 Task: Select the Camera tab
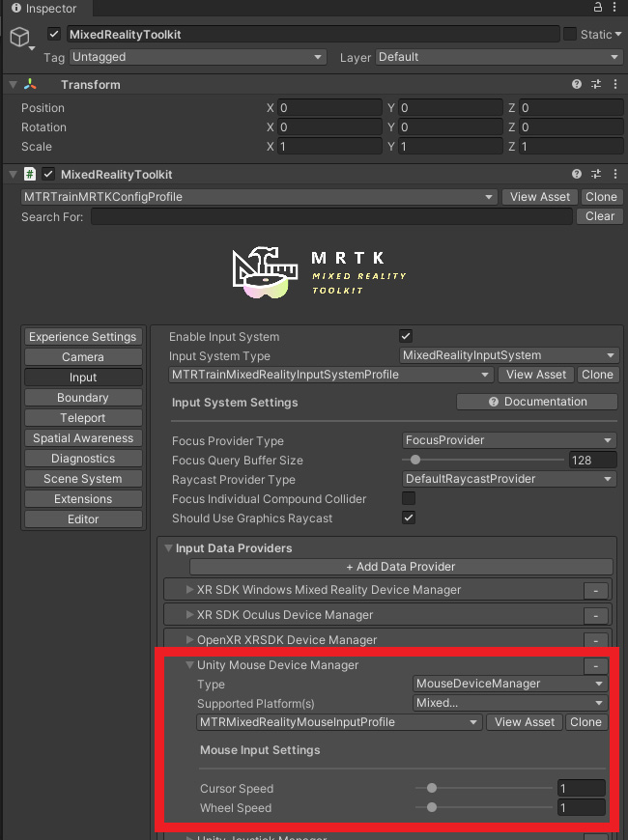click(x=83, y=357)
